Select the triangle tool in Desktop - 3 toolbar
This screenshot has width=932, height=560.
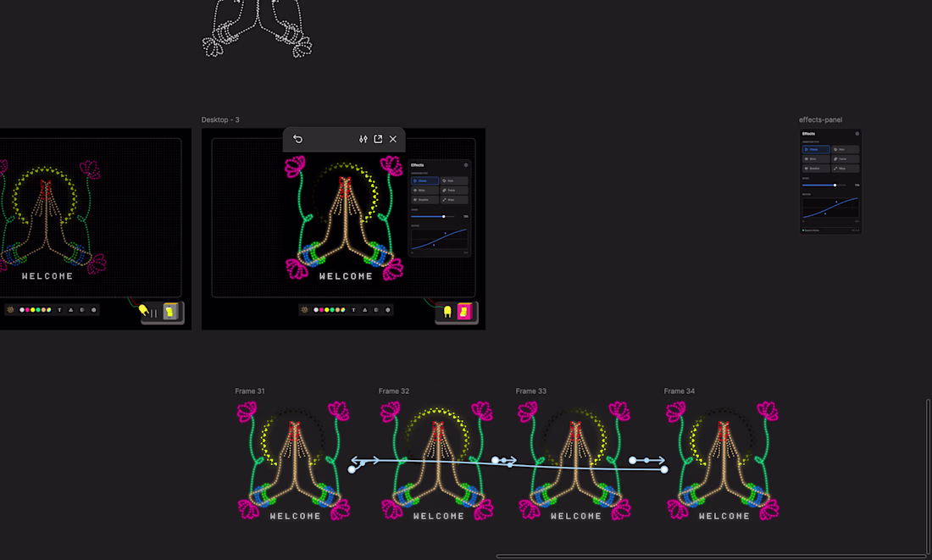point(365,310)
